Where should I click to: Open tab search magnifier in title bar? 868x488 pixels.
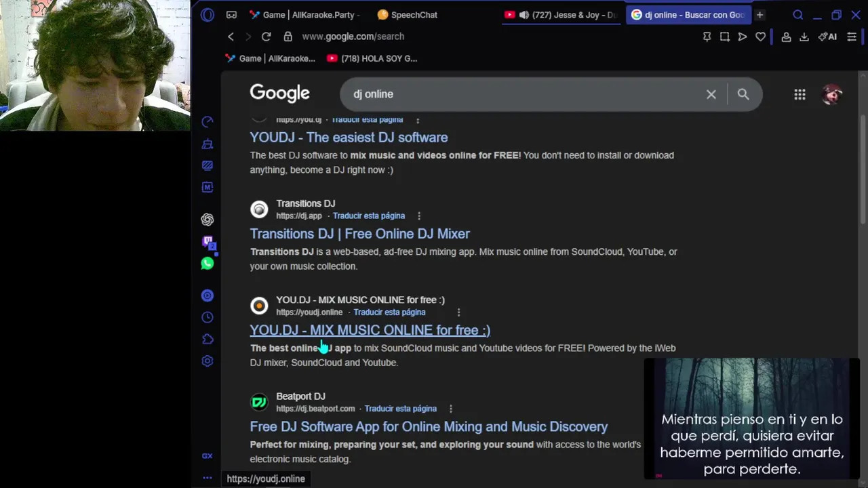[x=798, y=15]
